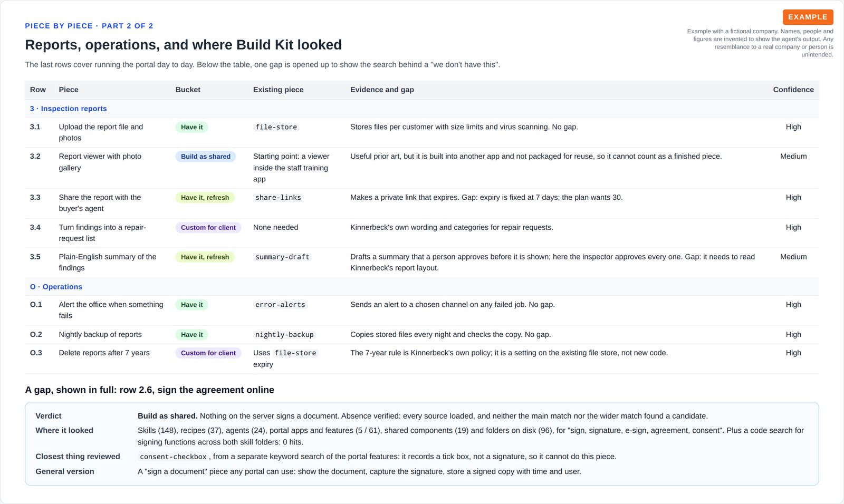Click the Confidence column header

point(793,90)
